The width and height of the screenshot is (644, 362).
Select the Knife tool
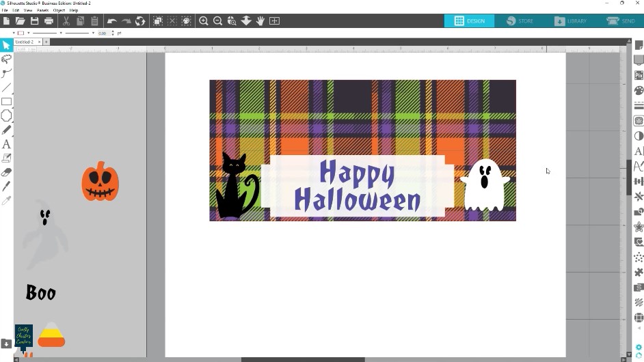[x=6, y=186]
